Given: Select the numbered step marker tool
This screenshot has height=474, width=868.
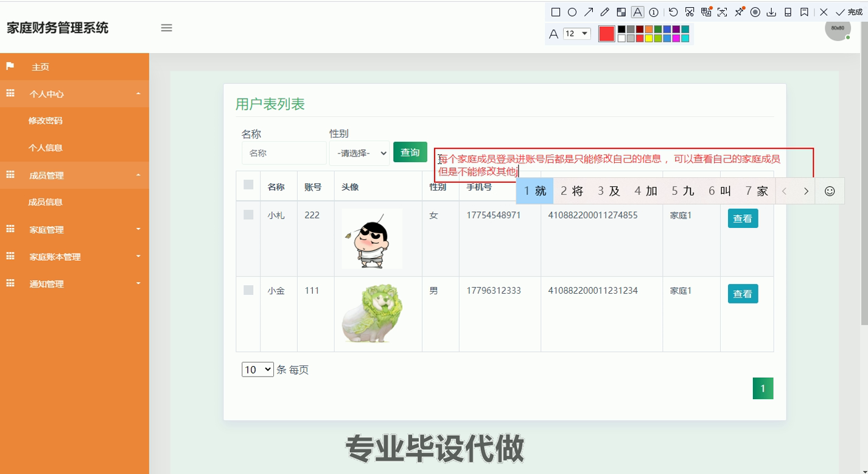Looking at the screenshot, I should (654, 12).
